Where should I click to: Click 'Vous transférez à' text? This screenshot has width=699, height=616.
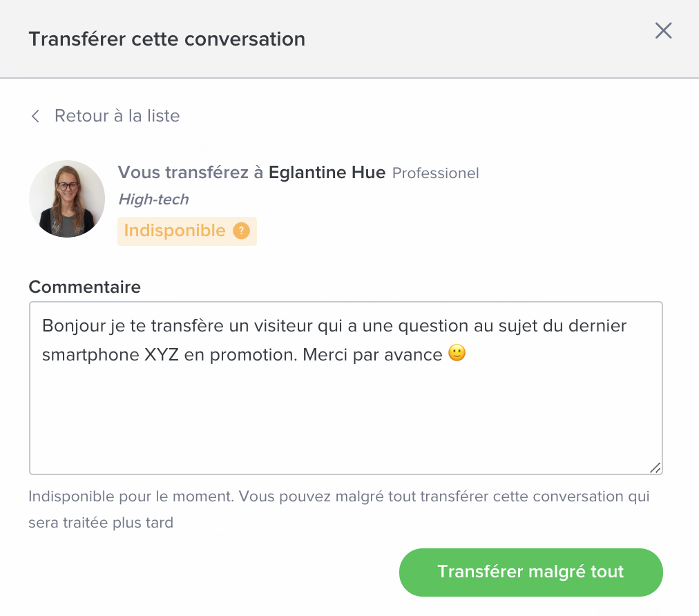click(x=191, y=173)
